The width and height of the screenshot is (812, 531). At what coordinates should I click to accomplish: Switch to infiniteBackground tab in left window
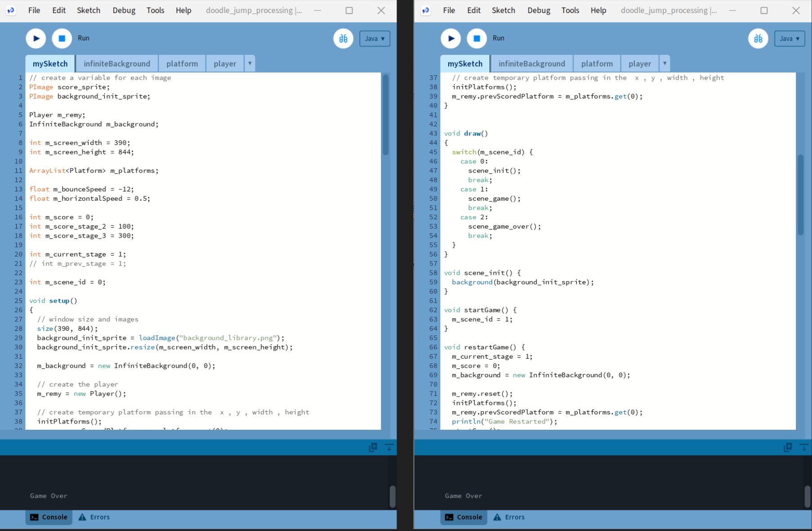[117, 64]
